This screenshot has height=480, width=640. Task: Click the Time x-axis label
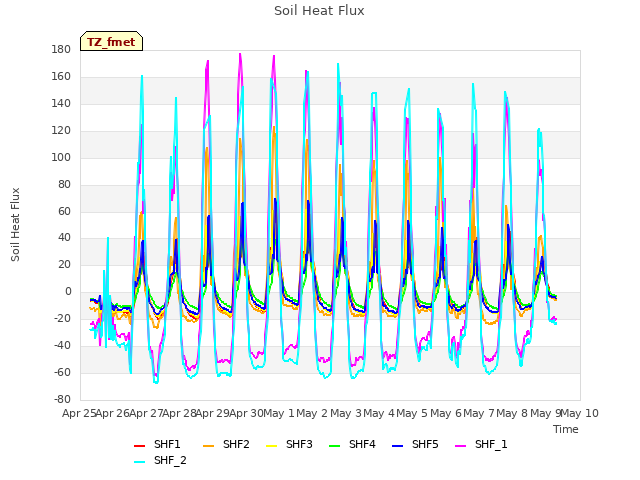(x=566, y=429)
